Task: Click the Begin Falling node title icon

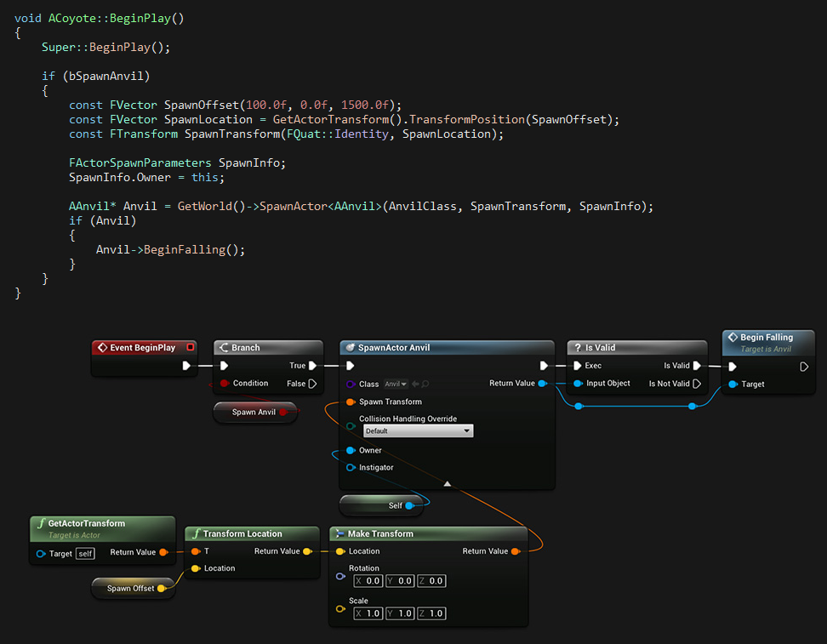Action: click(733, 337)
